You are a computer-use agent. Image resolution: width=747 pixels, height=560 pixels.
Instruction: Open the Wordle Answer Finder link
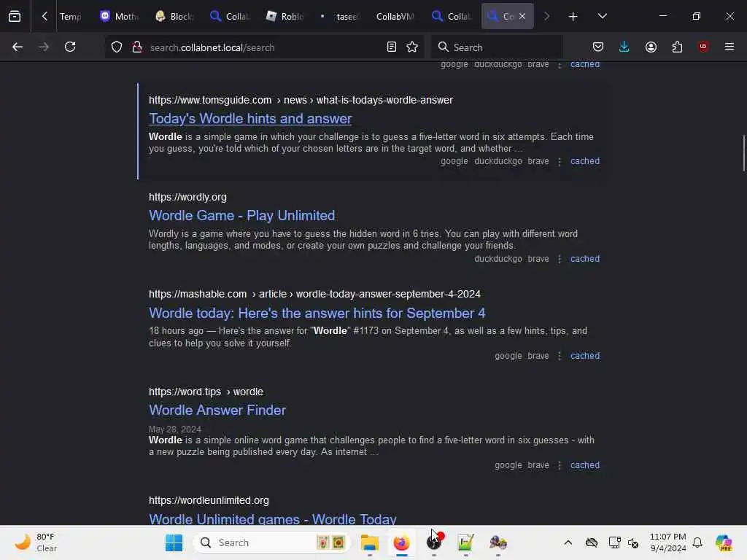click(x=217, y=410)
